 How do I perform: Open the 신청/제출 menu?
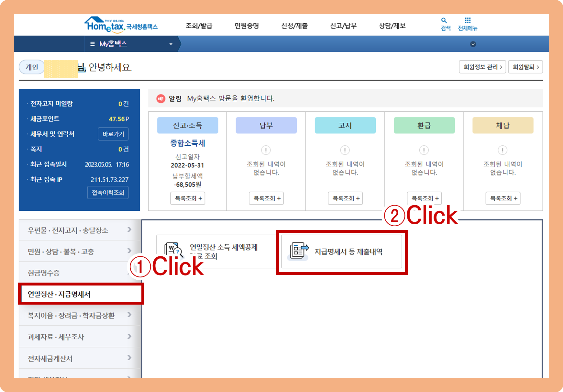(294, 26)
